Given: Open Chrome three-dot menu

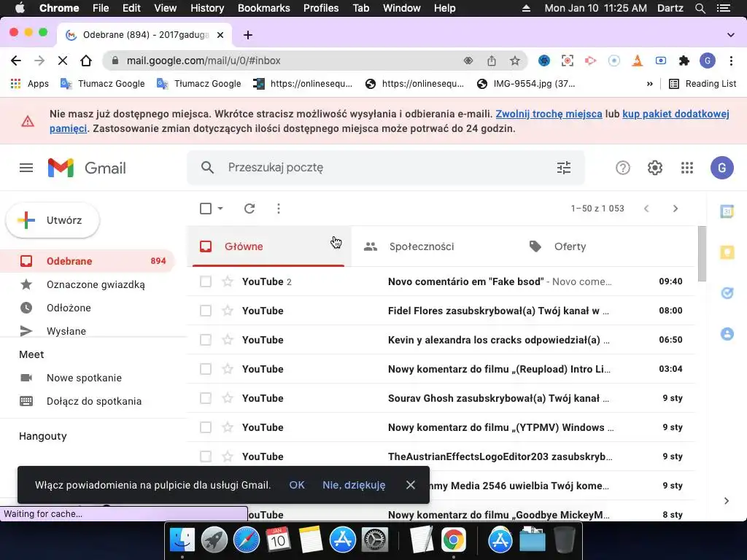Looking at the screenshot, I should (x=731, y=61).
